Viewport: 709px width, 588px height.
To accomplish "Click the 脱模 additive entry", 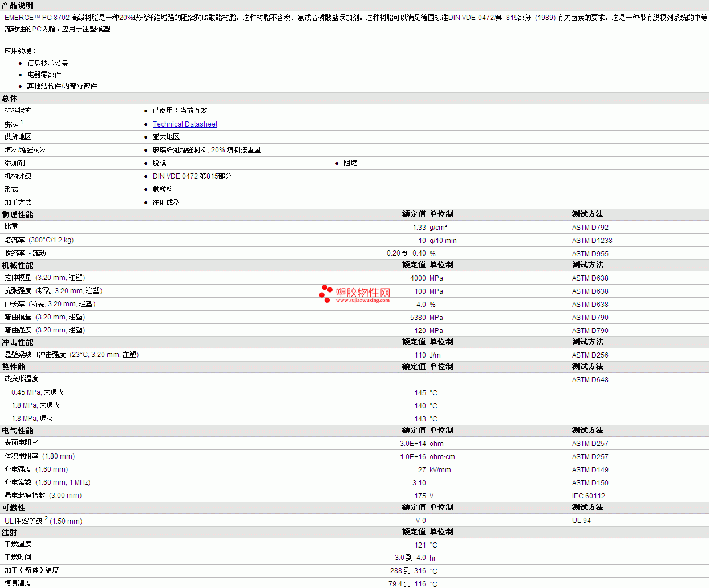I will click(x=159, y=163).
